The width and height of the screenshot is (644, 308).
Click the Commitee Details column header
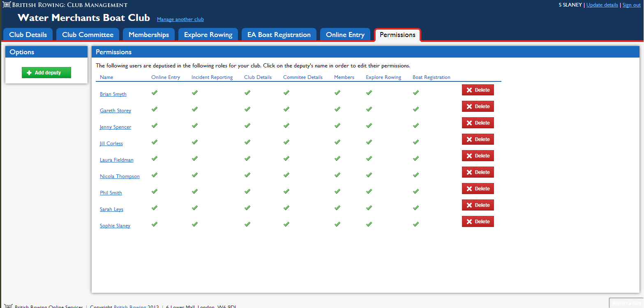pos(303,77)
